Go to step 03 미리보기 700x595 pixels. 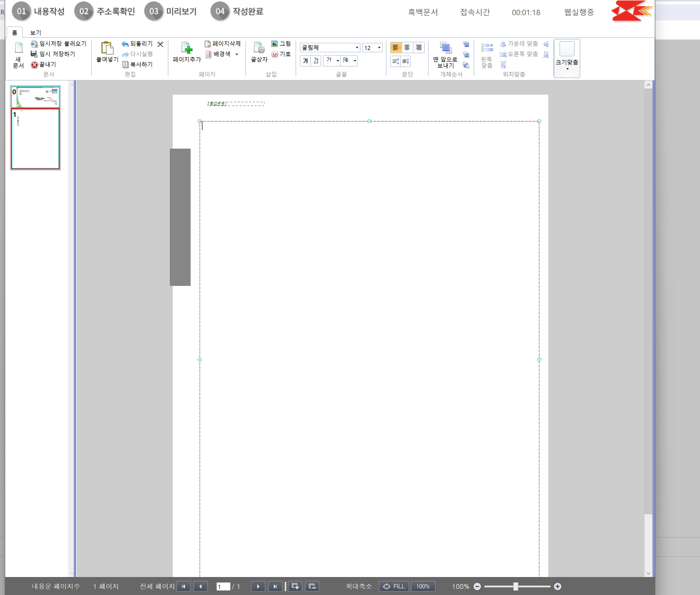171,11
